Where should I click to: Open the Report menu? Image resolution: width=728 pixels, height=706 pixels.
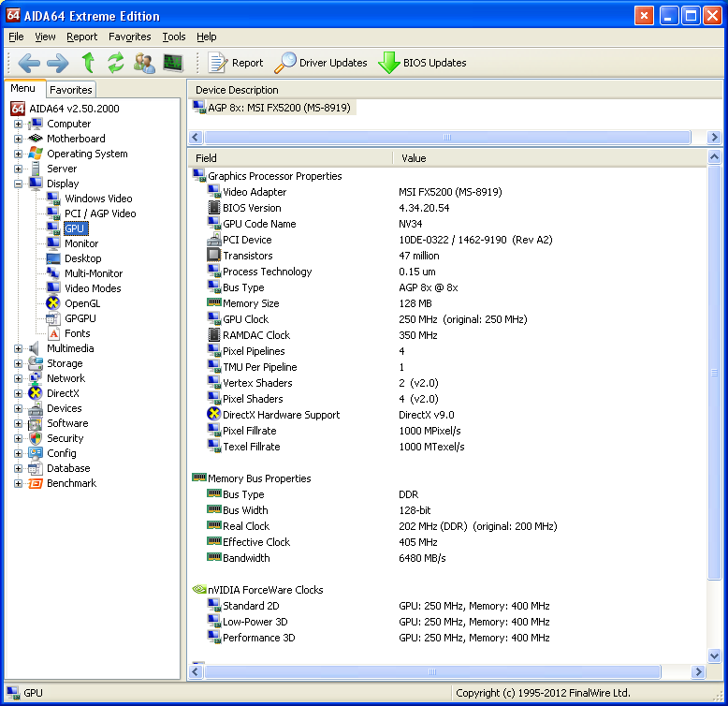coord(81,37)
